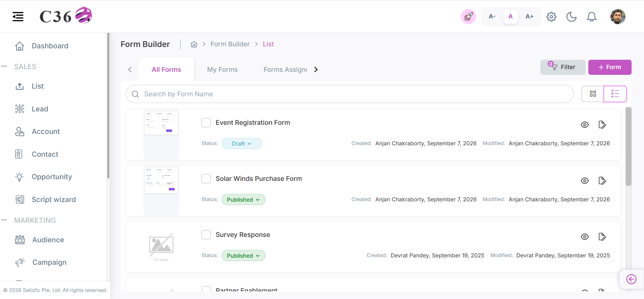Switch to dark mode with moon icon
Image resolution: width=644 pixels, height=299 pixels.
tap(572, 16)
